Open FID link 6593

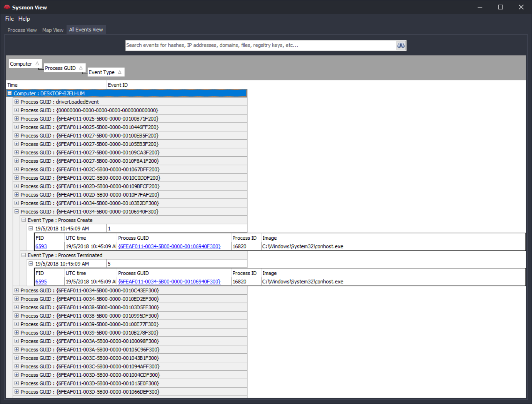[x=41, y=246]
